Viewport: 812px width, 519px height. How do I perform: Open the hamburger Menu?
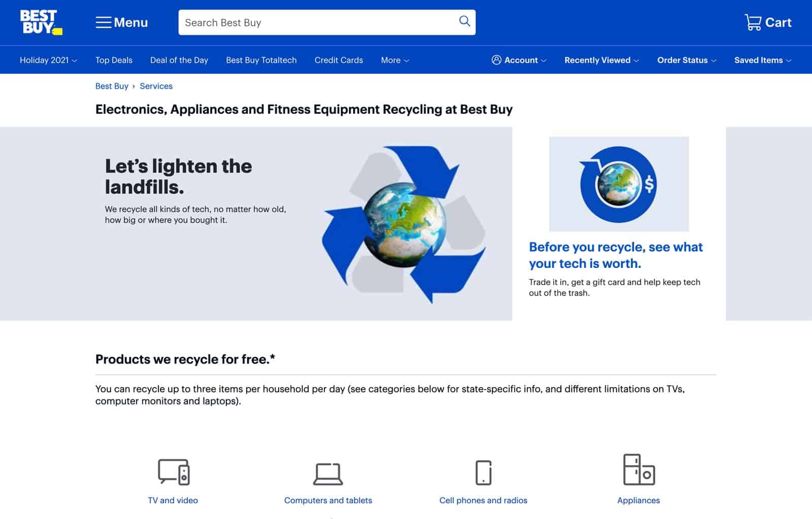tap(122, 22)
